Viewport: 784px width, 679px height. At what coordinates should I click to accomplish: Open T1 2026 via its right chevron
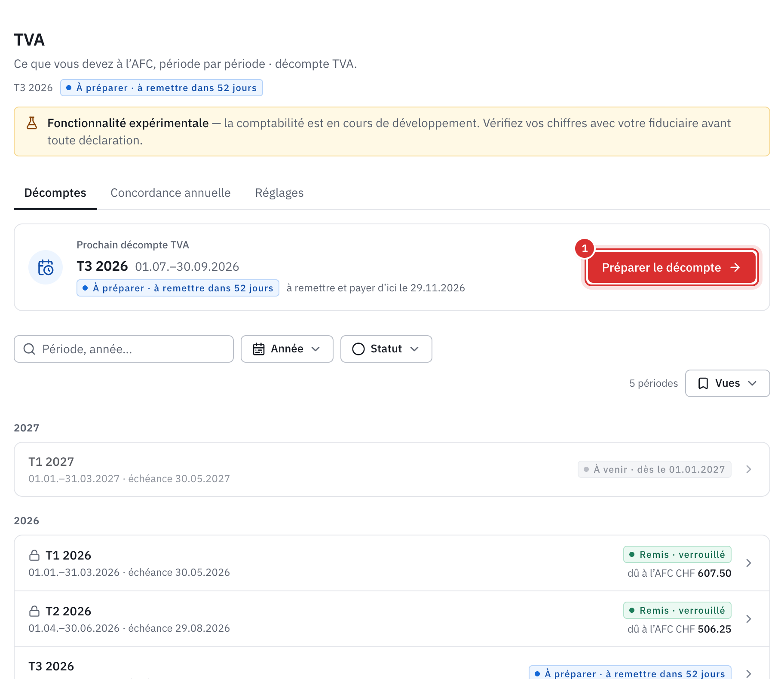click(x=749, y=563)
